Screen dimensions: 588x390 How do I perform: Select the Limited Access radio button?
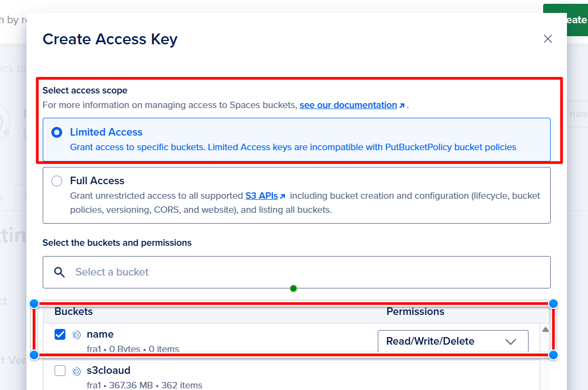coord(57,132)
